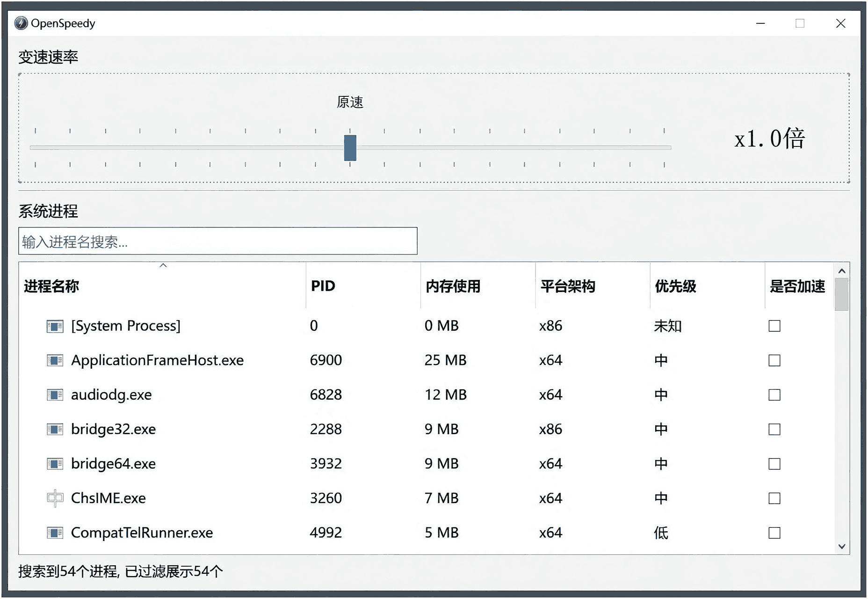Viewport: 868px width, 599px height.
Task: Tick the ApplicationFrameHost.exe acceleration checkbox
Action: (x=774, y=360)
